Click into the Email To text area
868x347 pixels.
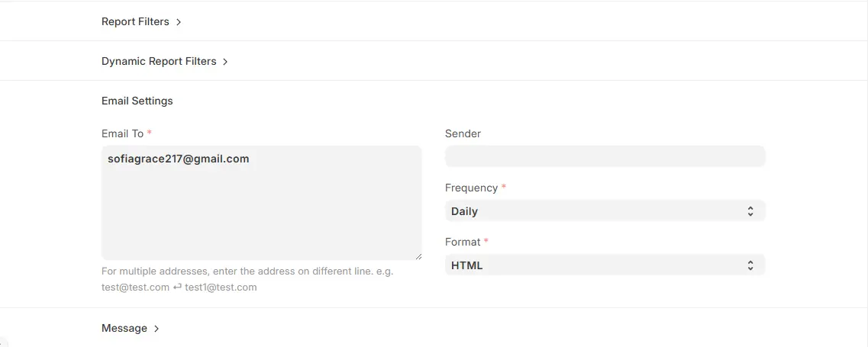pos(261,203)
